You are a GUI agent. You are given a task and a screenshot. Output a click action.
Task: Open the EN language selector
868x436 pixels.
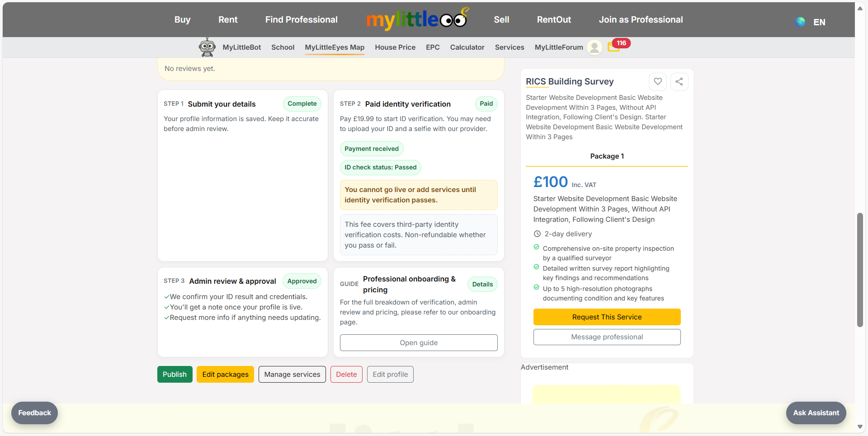pyautogui.click(x=819, y=22)
